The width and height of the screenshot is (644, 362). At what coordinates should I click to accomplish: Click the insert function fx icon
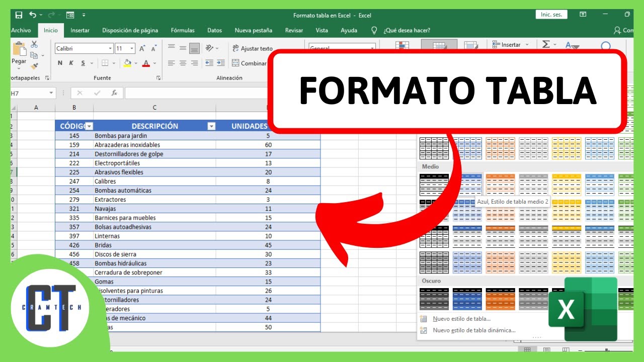114,93
